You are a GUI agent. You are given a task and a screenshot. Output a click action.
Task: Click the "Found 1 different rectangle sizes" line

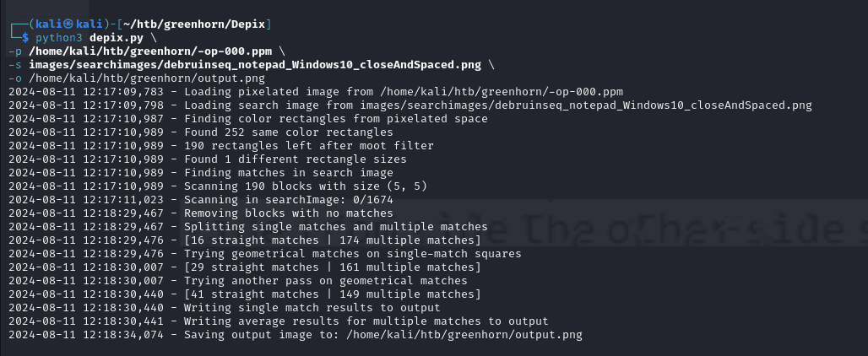pyautogui.click(x=296, y=159)
